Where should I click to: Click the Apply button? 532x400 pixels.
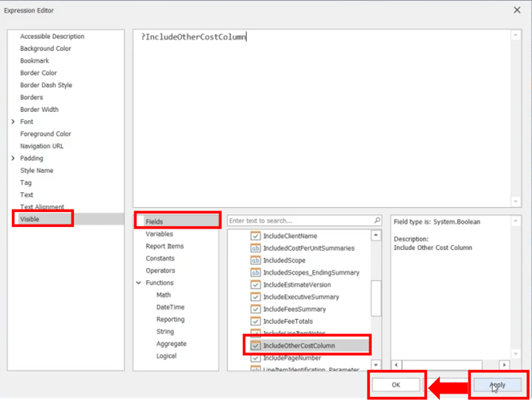click(497, 385)
